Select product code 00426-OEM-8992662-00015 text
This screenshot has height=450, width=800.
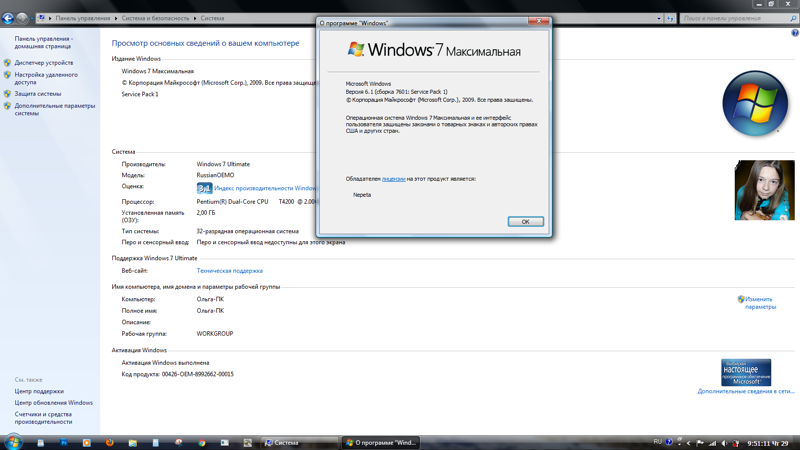tap(197, 374)
